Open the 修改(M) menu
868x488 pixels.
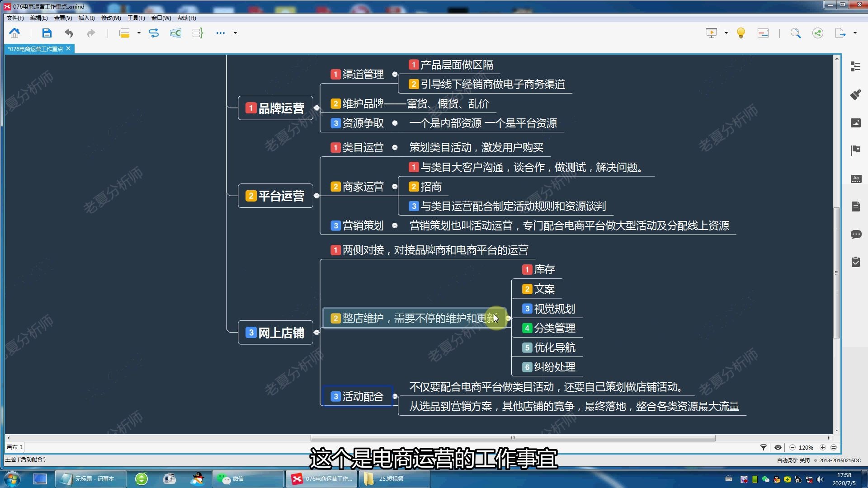111,18
